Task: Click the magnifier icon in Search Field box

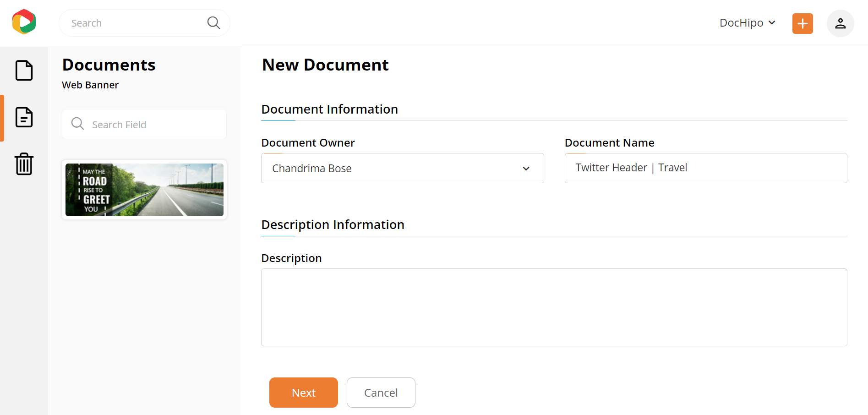Action: (x=78, y=124)
